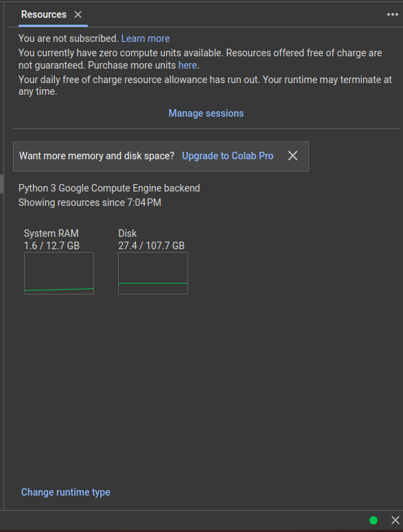Select the Resources tab
The image size is (403, 532).
pos(44,14)
